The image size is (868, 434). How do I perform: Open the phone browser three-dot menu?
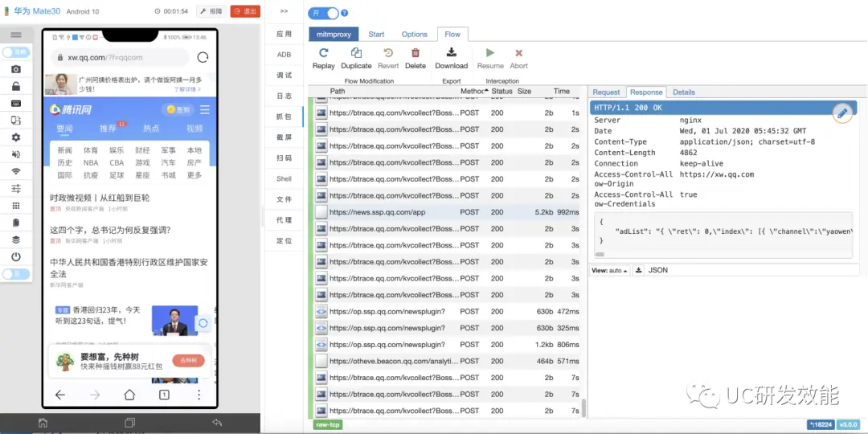[199, 395]
